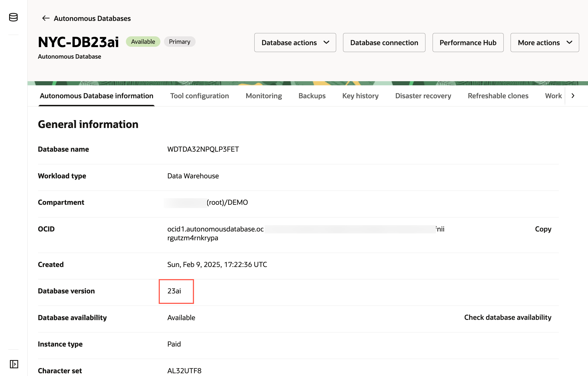Click the General information heading

(x=88, y=124)
